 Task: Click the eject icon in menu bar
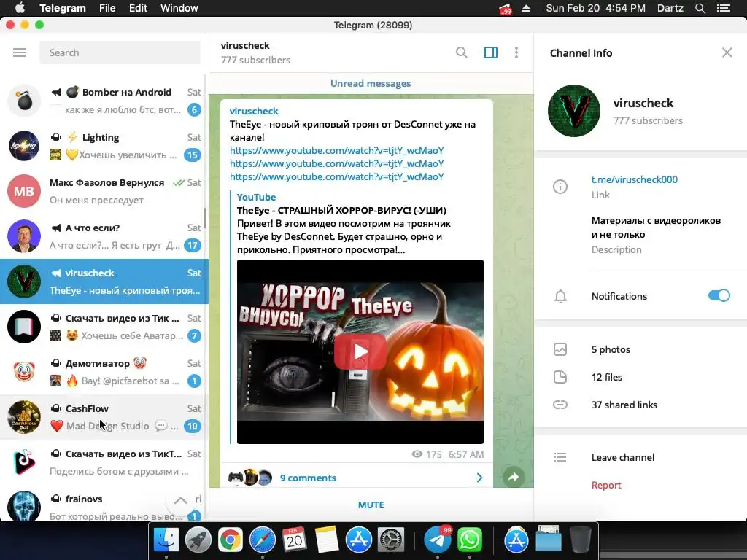527,8
